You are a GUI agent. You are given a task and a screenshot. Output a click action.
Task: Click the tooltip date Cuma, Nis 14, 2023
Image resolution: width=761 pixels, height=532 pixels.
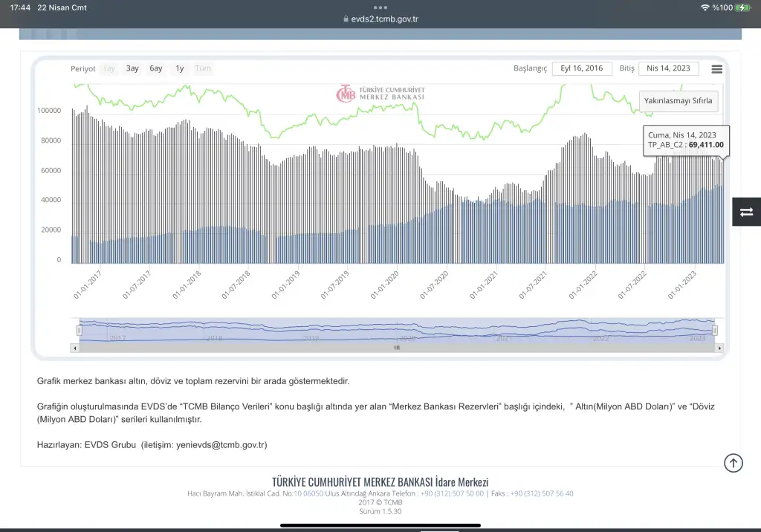coord(682,135)
